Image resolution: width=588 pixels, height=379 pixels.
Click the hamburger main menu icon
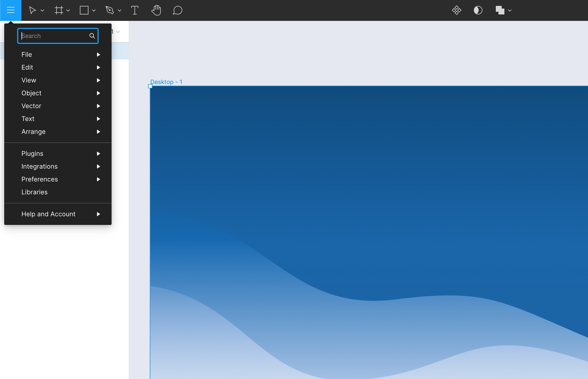pyautogui.click(x=11, y=10)
